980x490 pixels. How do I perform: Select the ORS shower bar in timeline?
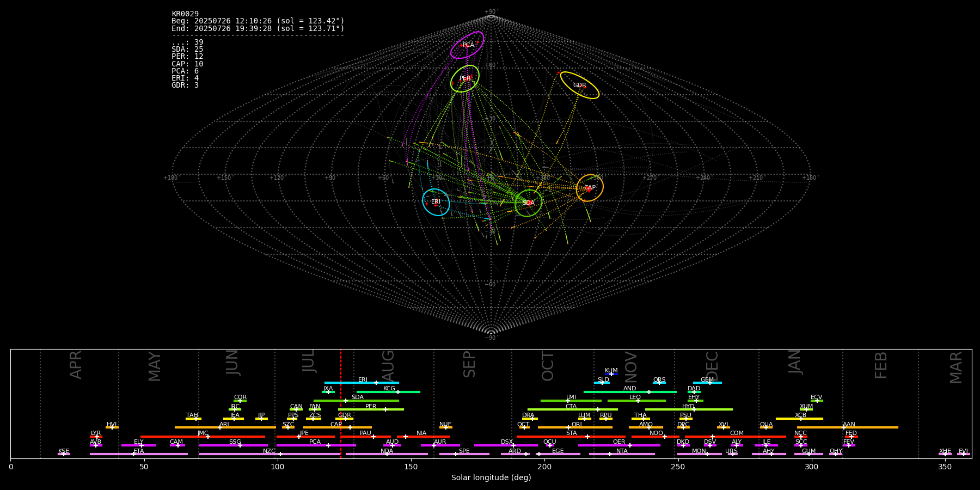659,383
